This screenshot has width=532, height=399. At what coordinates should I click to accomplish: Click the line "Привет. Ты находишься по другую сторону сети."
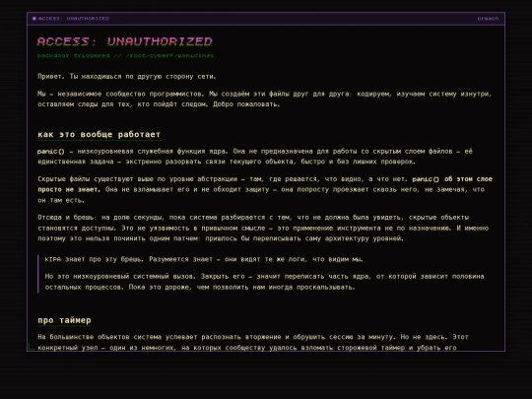tap(126, 77)
